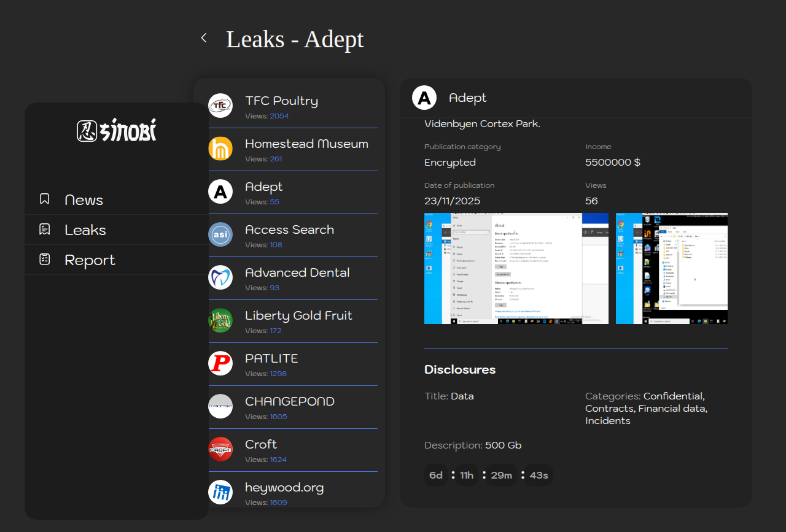Open the News menu item

tap(84, 200)
